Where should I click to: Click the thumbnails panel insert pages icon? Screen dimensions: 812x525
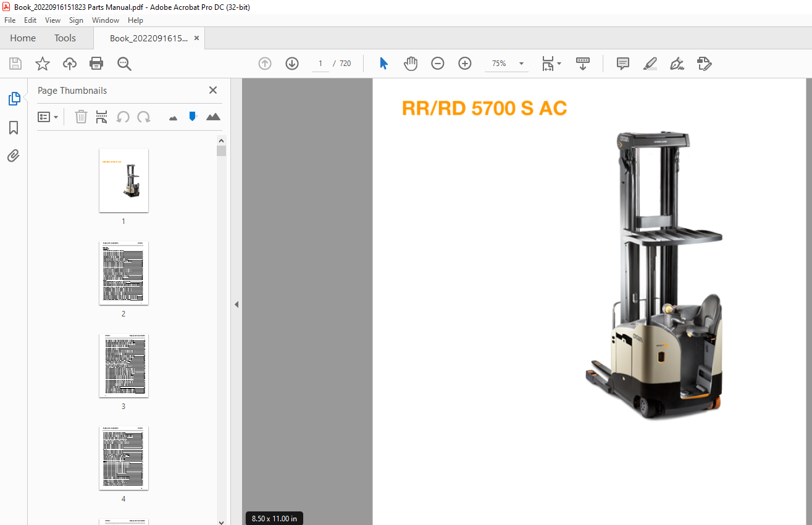point(102,117)
